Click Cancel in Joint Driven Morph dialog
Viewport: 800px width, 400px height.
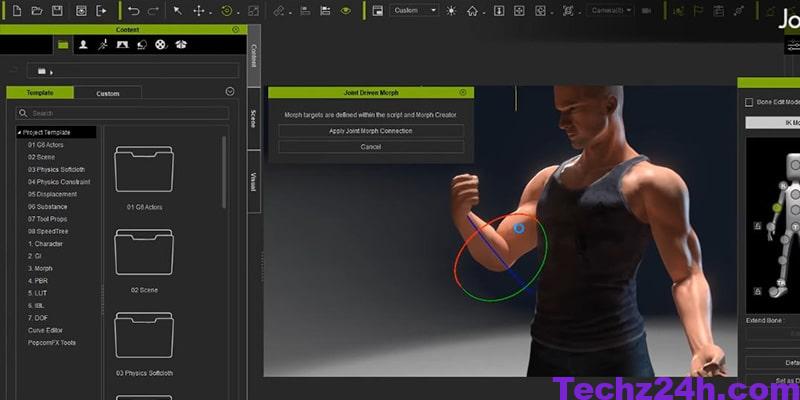point(371,147)
